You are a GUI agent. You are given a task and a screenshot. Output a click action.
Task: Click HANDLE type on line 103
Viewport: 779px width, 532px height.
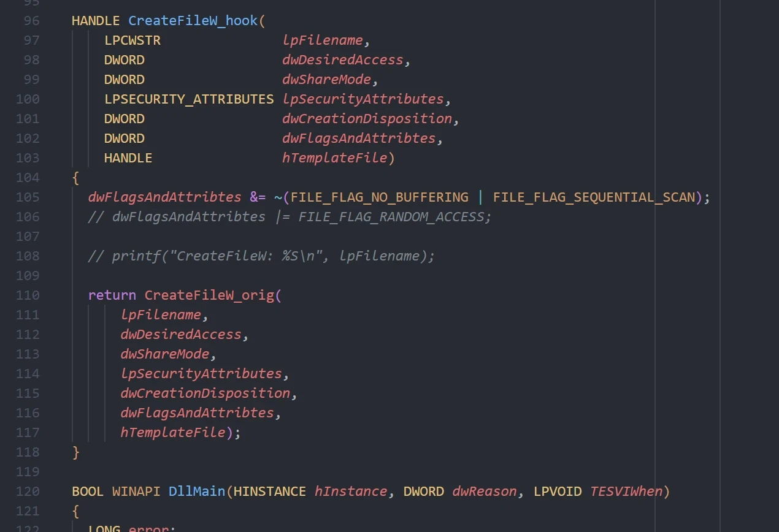[x=128, y=158]
